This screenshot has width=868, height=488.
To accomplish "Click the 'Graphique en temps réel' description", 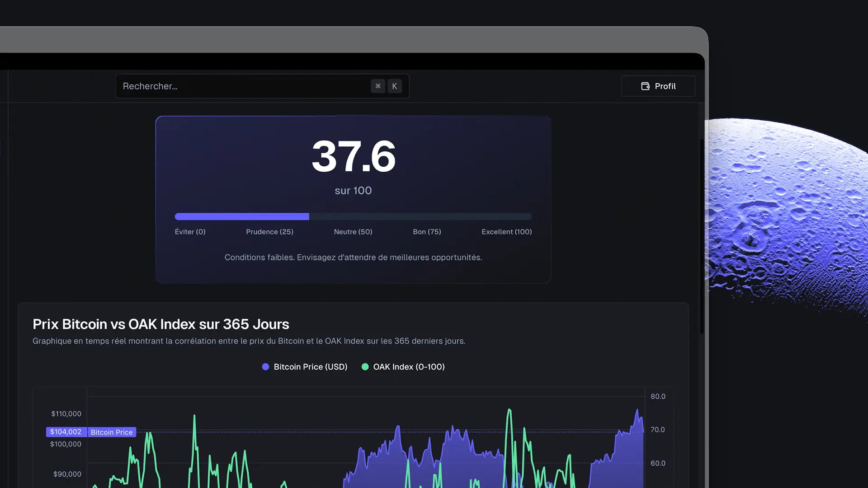I will [x=249, y=341].
